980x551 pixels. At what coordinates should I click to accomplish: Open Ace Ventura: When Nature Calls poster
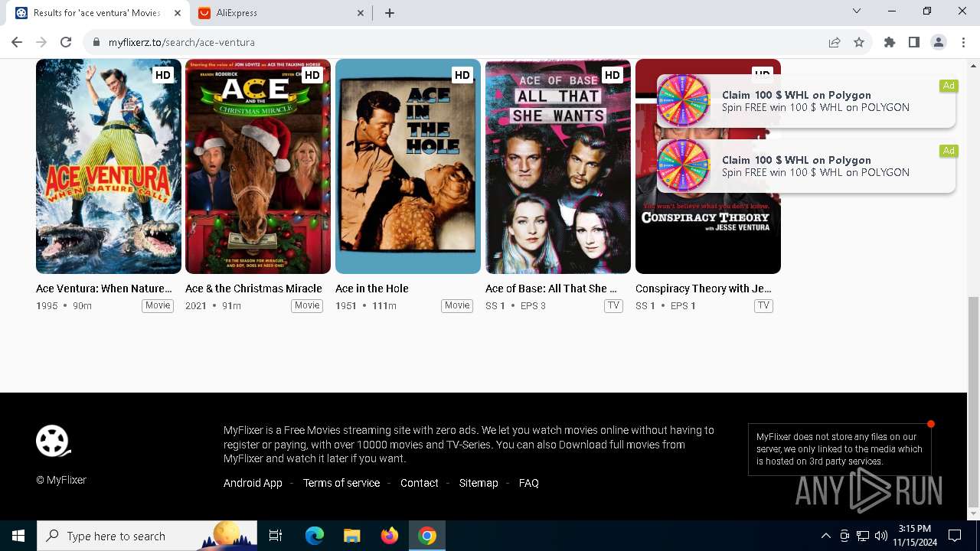click(109, 166)
